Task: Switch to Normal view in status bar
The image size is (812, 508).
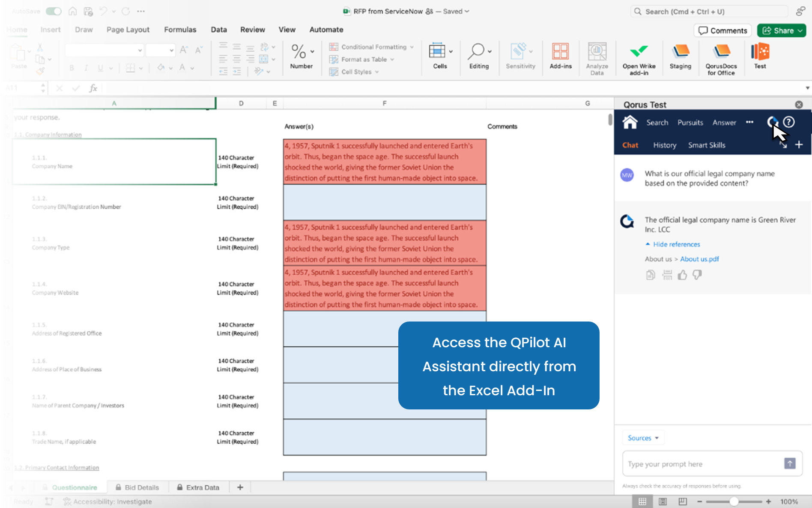Action: tap(642, 502)
